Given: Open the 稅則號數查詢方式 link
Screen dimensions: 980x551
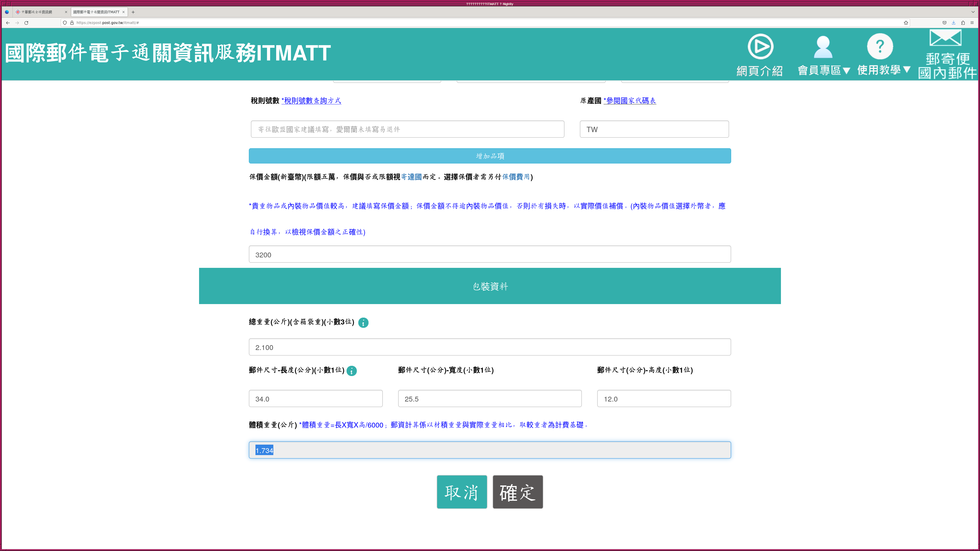Looking at the screenshot, I should coord(311,101).
